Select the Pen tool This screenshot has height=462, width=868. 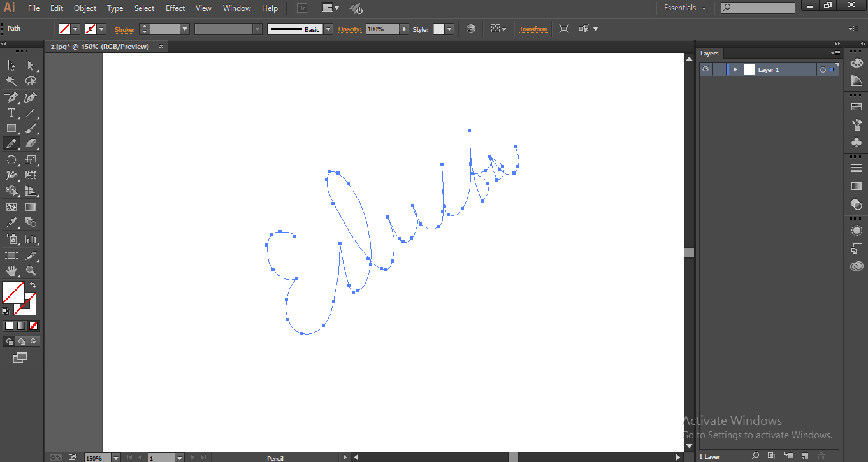coord(11,97)
